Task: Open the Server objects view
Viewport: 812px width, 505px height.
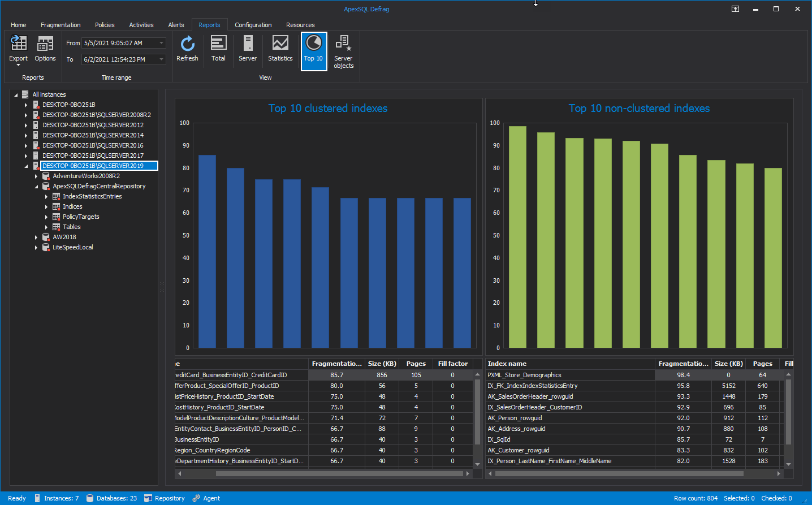Action: pos(343,49)
